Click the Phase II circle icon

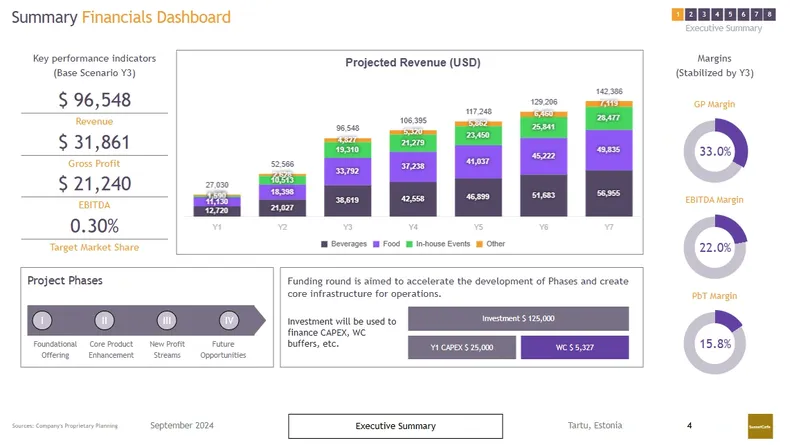click(x=104, y=320)
